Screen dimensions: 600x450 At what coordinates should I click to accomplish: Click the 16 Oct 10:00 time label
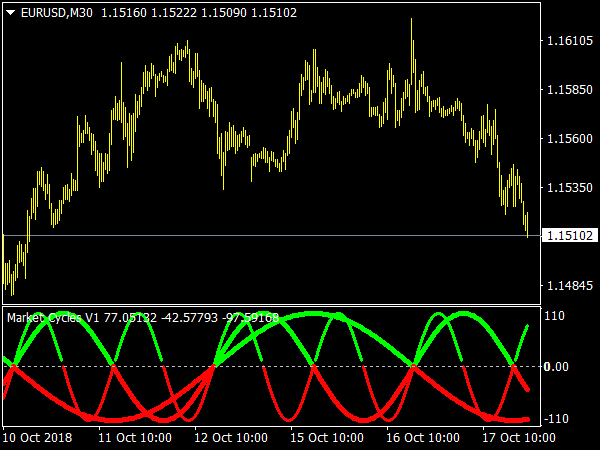click(423, 438)
